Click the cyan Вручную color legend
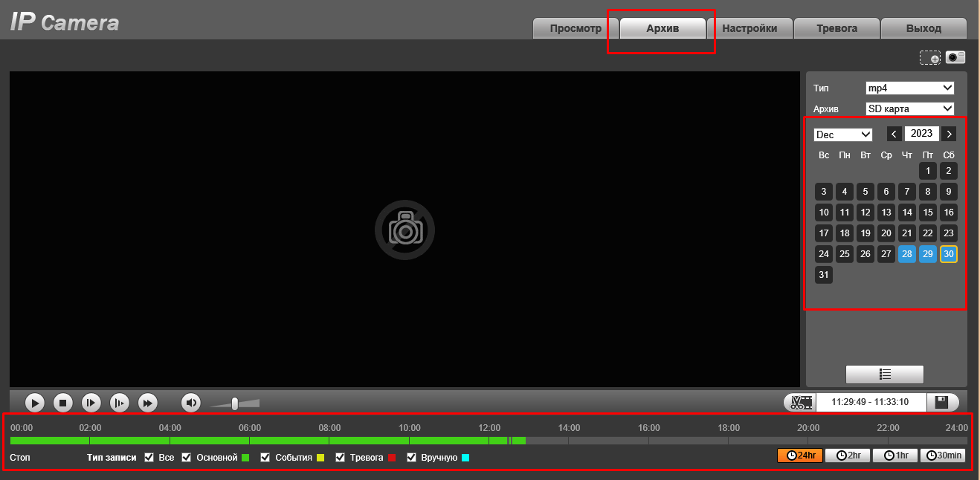Image resolution: width=980 pixels, height=480 pixels. pos(465,458)
